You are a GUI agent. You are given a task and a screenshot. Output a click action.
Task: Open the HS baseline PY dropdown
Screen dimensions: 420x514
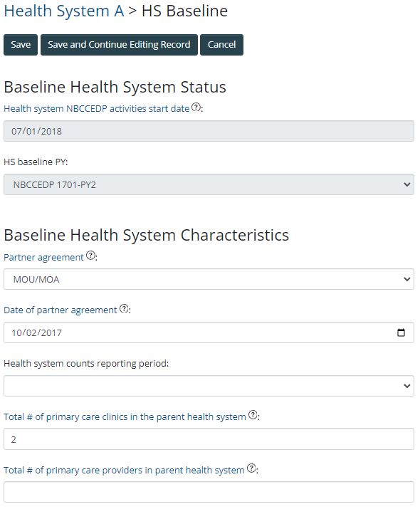209,184
